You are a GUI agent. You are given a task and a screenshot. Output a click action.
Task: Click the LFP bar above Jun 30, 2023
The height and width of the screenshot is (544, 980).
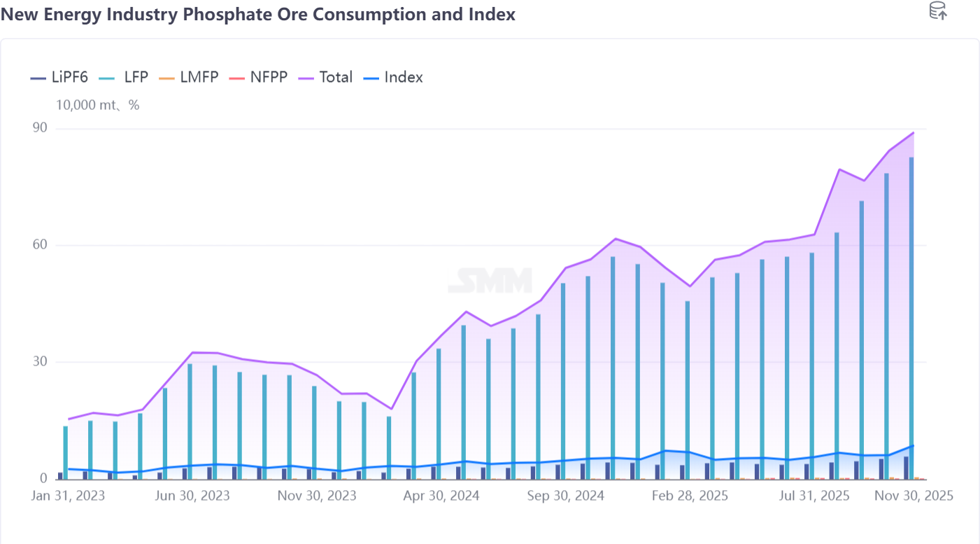pos(190,420)
